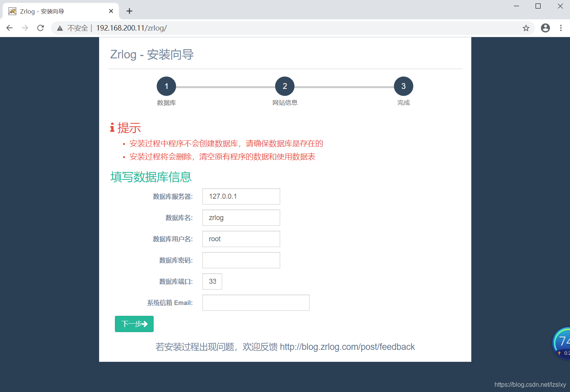Click the red 提示 info icon
The image size is (570, 392).
tap(112, 128)
